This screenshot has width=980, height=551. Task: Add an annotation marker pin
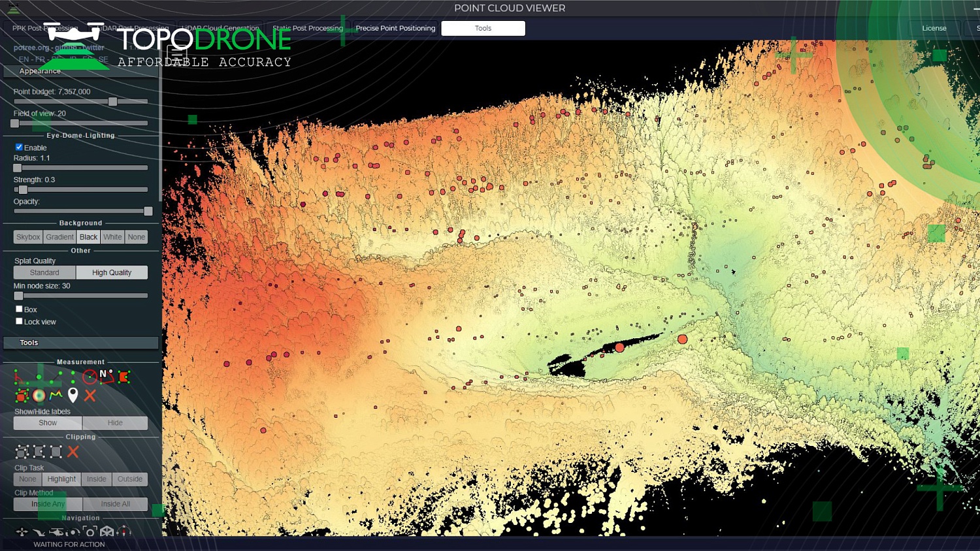(x=73, y=395)
